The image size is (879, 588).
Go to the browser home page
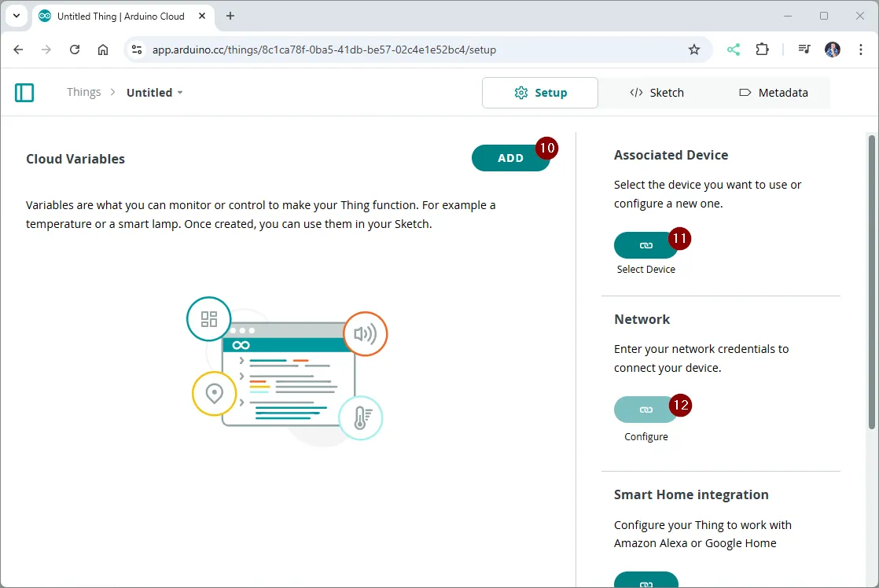point(103,50)
